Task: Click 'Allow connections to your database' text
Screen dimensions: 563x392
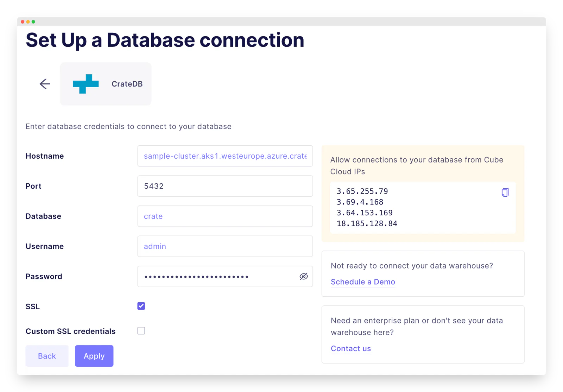Action: pos(417,166)
